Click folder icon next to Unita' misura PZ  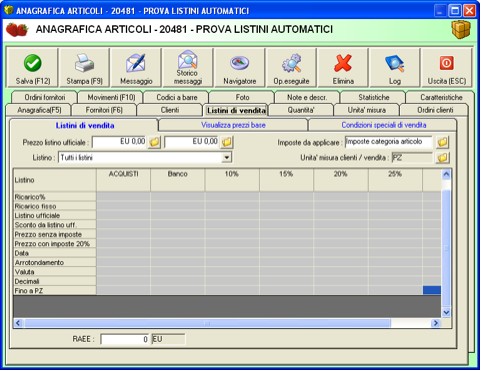(442, 158)
